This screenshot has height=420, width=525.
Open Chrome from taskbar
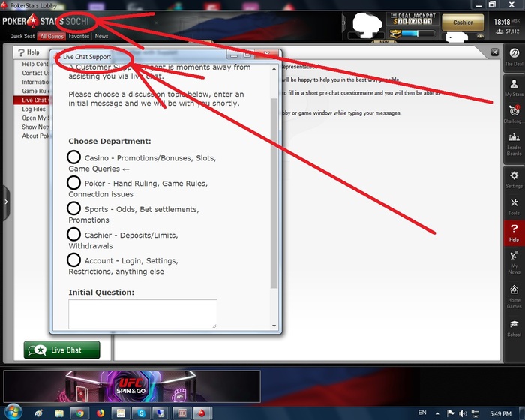[x=79, y=413]
